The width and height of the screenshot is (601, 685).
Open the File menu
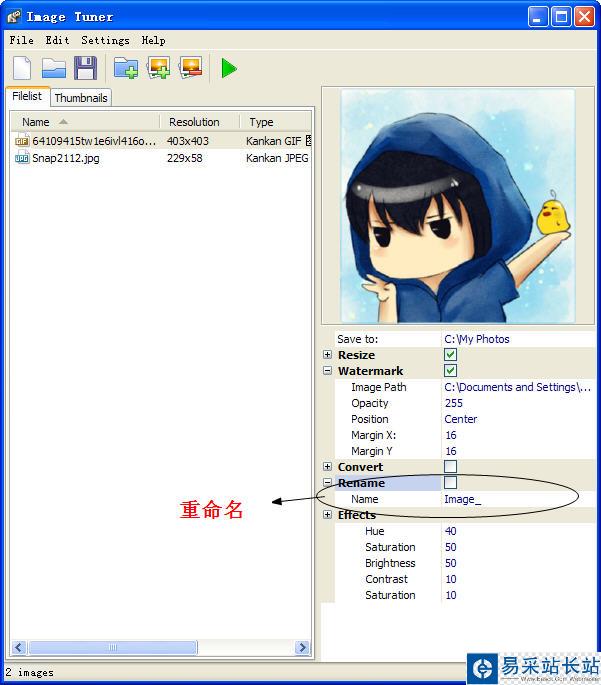[21, 40]
